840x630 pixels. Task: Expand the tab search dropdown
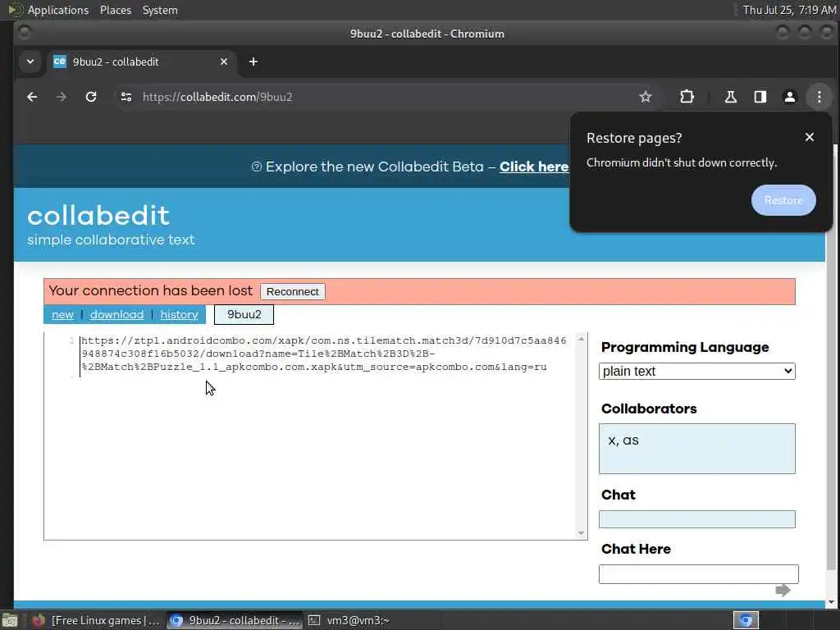(30, 62)
